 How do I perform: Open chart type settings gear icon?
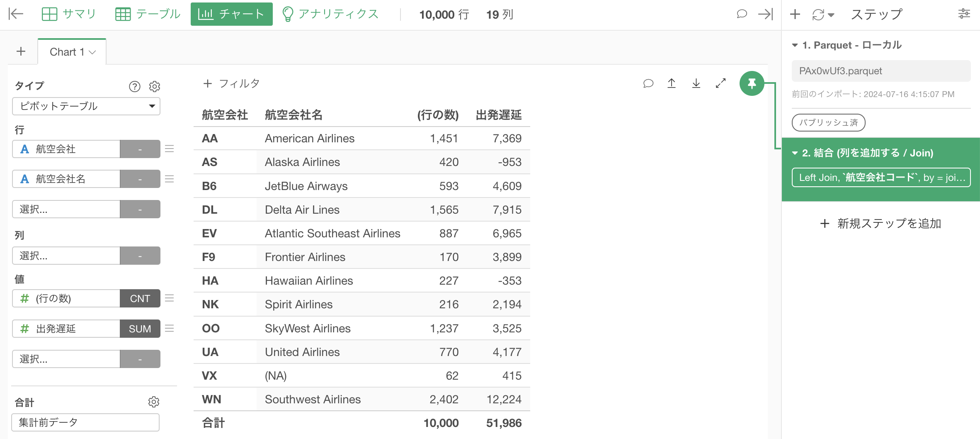pyautogui.click(x=155, y=86)
